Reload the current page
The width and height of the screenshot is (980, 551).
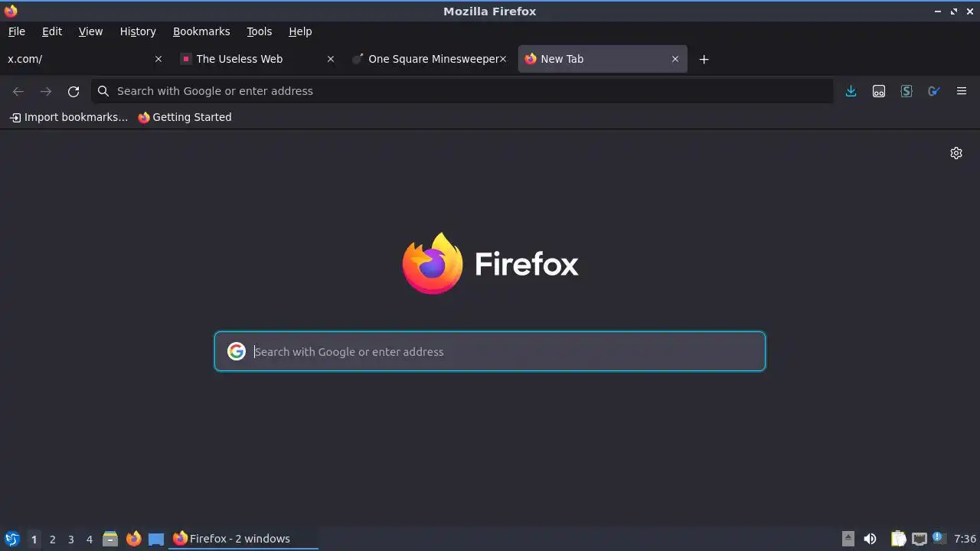click(x=73, y=91)
